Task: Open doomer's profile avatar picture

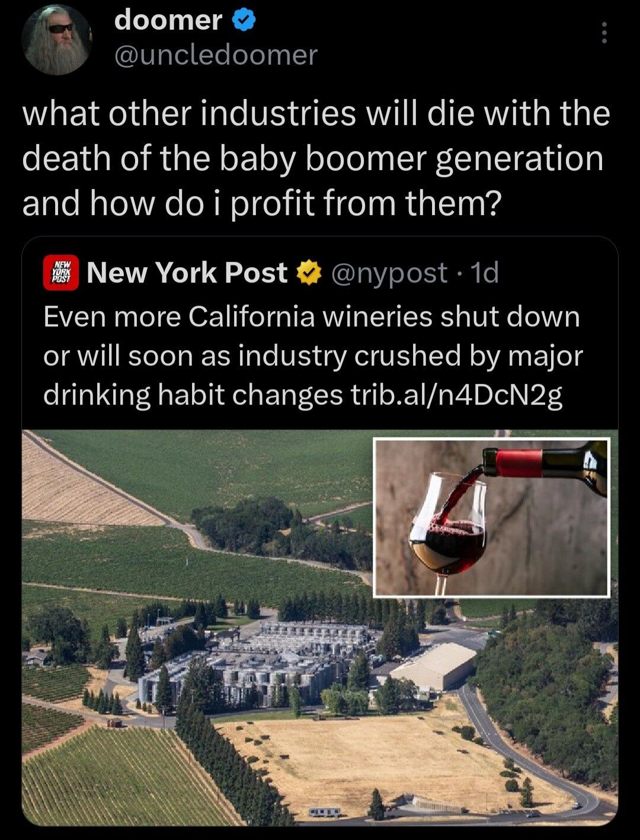Action: (x=57, y=40)
